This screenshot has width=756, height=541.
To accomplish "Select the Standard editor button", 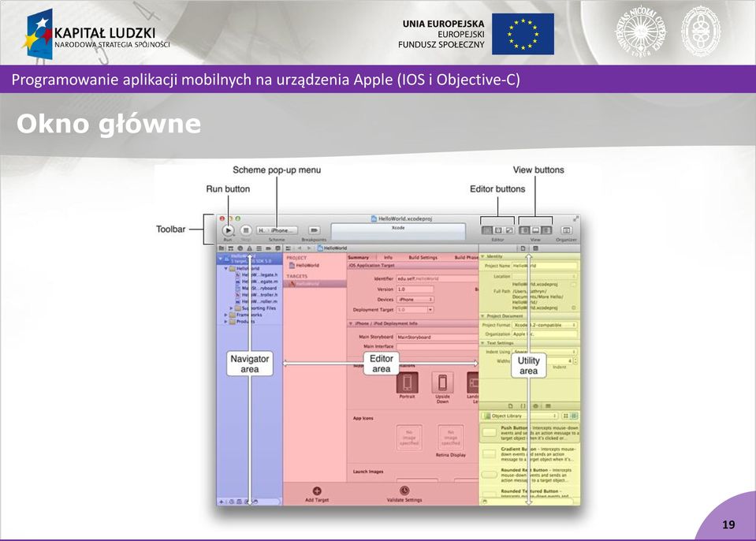I will click(x=487, y=230).
